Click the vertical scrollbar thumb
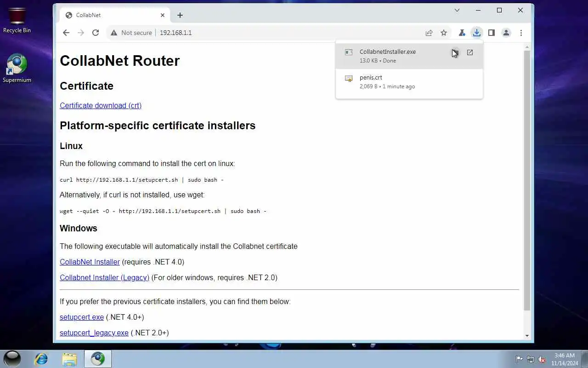 [x=527, y=180]
